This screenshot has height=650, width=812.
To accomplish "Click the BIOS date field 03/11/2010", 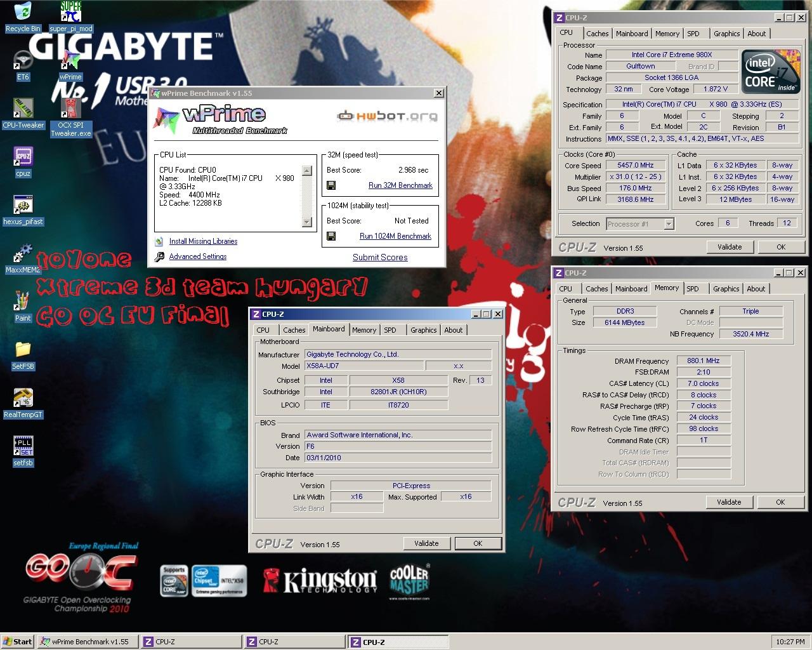I will pos(398,458).
